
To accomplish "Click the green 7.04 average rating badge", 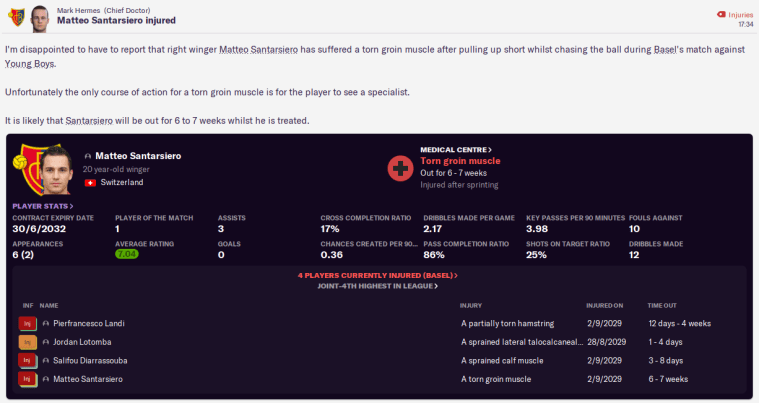I will tap(128, 255).
